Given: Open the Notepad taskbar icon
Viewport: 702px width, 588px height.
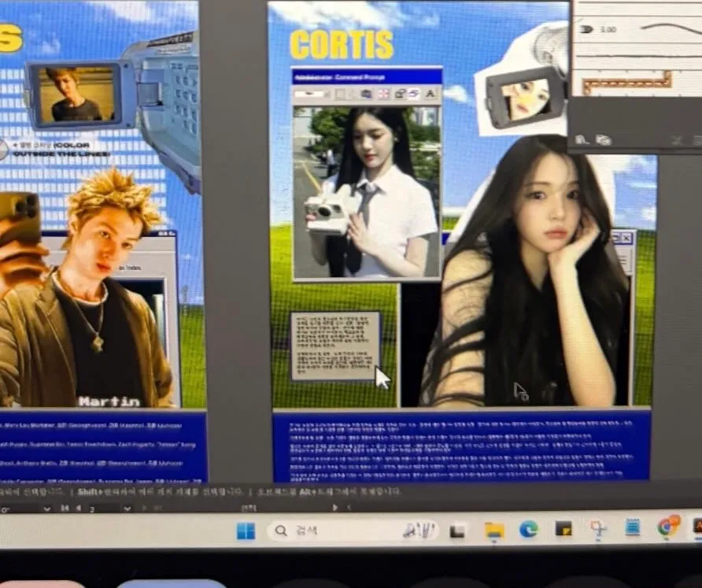Looking at the screenshot, I should tap(632, 528).
